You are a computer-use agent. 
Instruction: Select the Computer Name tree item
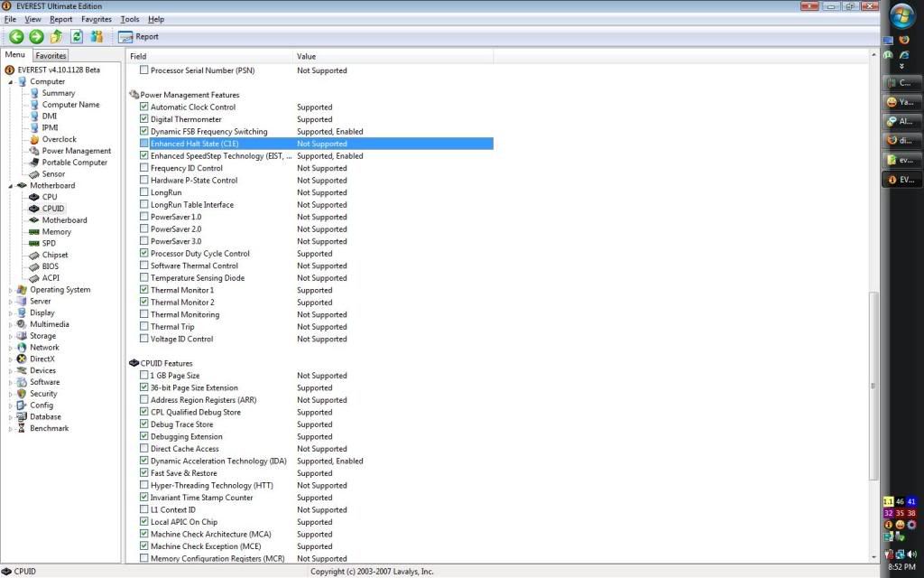(x=70, y=105)
